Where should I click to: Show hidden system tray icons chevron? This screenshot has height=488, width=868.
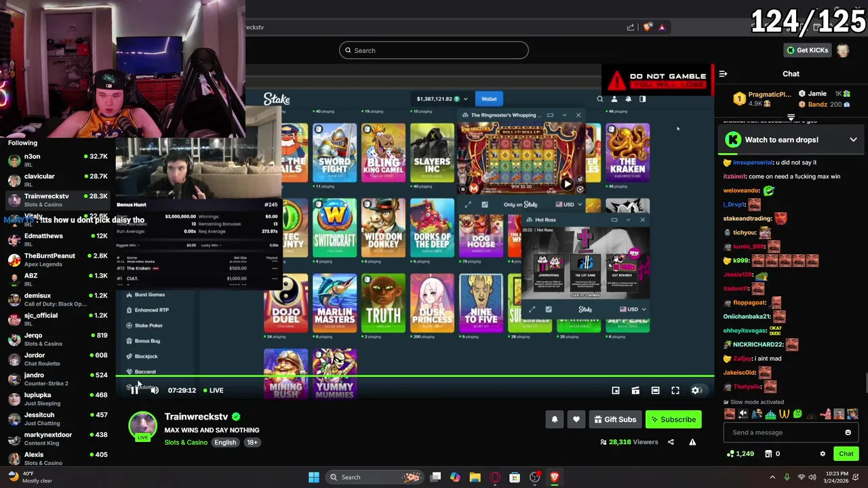(772, 477)
